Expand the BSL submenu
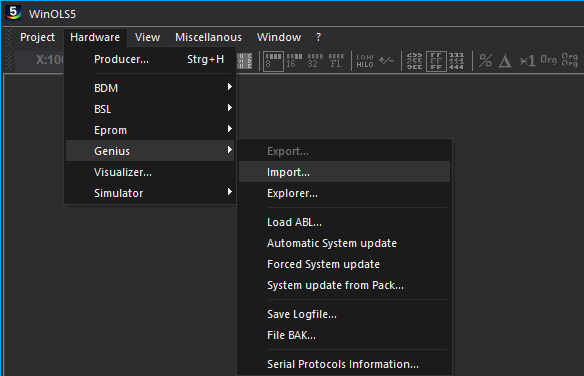The height and width of the screenshot is (376, 584). coord(150,109)
